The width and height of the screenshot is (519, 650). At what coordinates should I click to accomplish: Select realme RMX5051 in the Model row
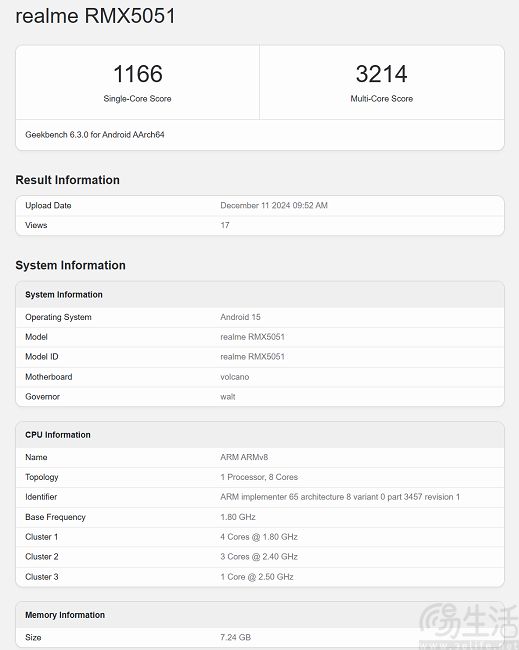[x=252, y=337]
